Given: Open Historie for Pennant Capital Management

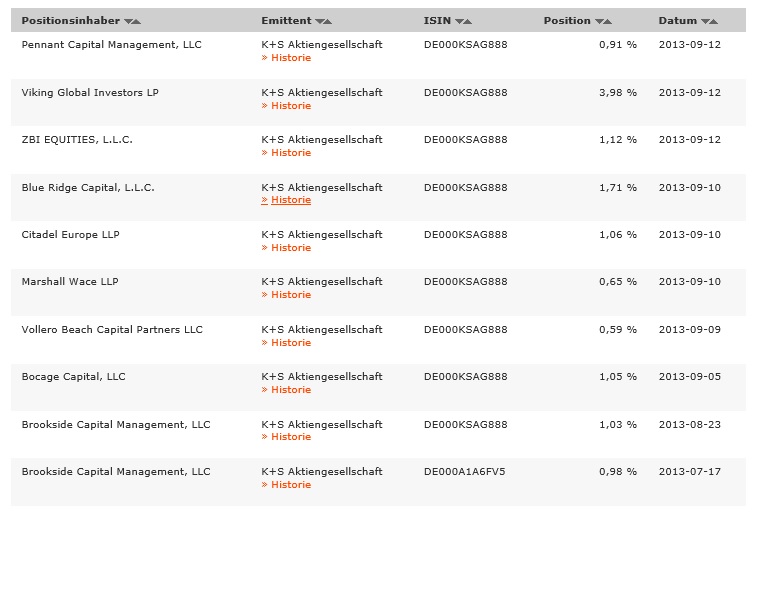Looking at the screenshot, I should click(x=286, y=58).
